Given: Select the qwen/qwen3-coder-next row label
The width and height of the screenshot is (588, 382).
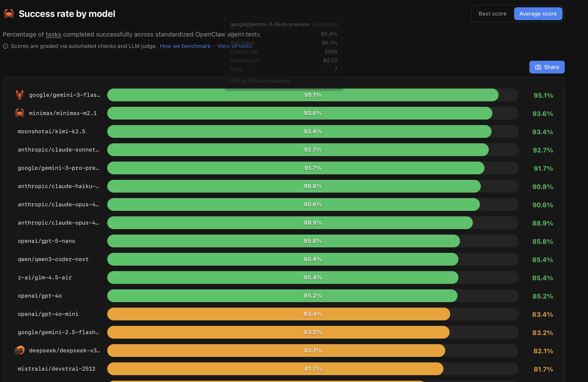Looking at the screenshot, I should coord(53,259).
